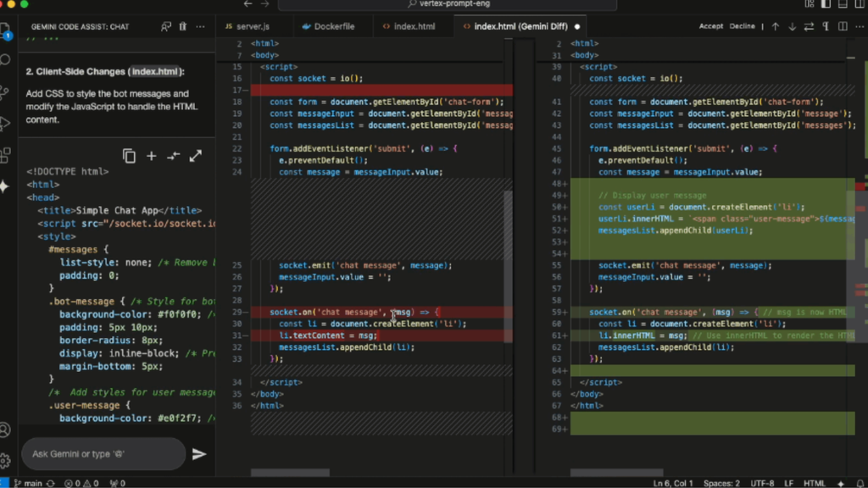Decline the Gemini diff changes

742,26
